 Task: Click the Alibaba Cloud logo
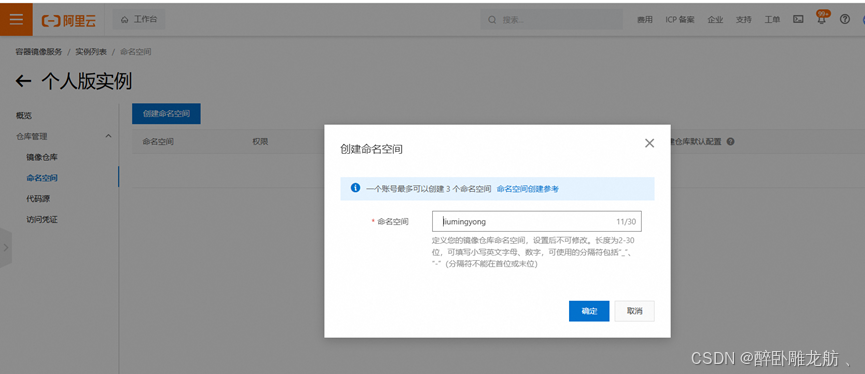tap(69, 20)
